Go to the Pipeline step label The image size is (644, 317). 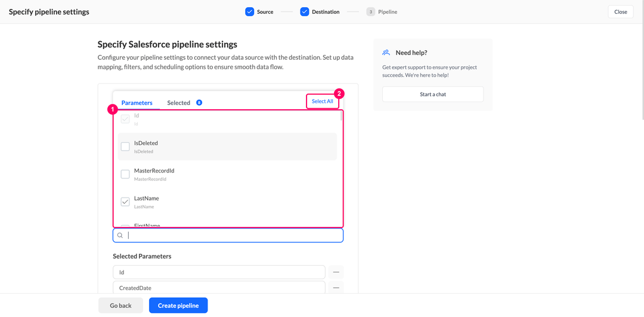click(x=388, y=12)
